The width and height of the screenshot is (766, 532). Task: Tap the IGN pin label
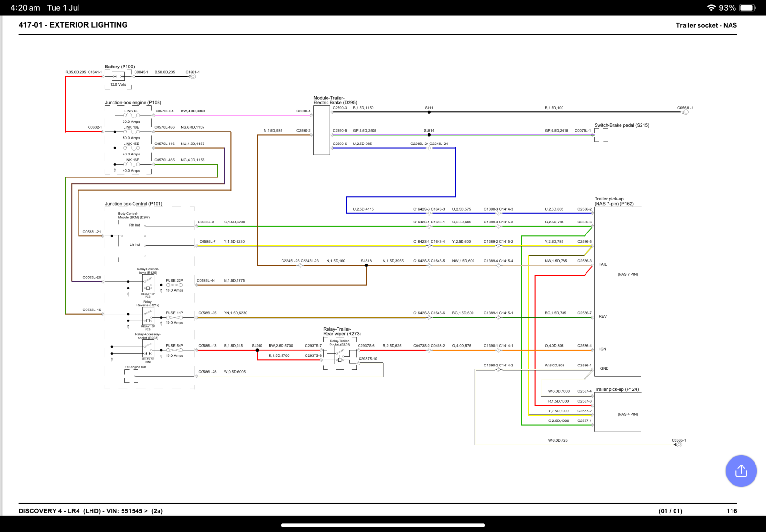click(x=603, y=349)
